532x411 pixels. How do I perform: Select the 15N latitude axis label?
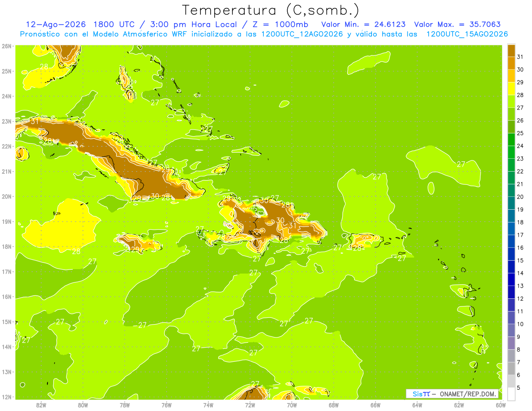(x=7, y=322)
